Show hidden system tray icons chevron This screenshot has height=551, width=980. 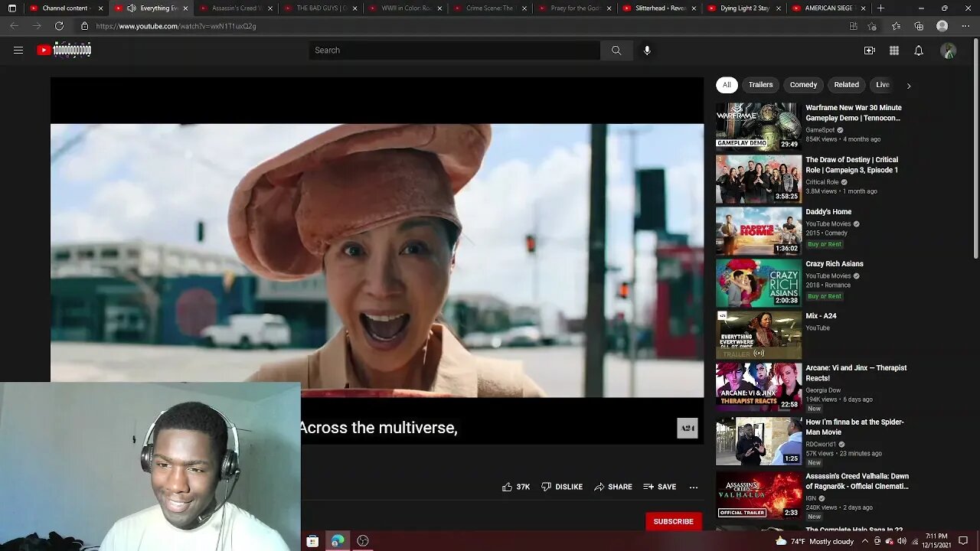tap(865, 541)
